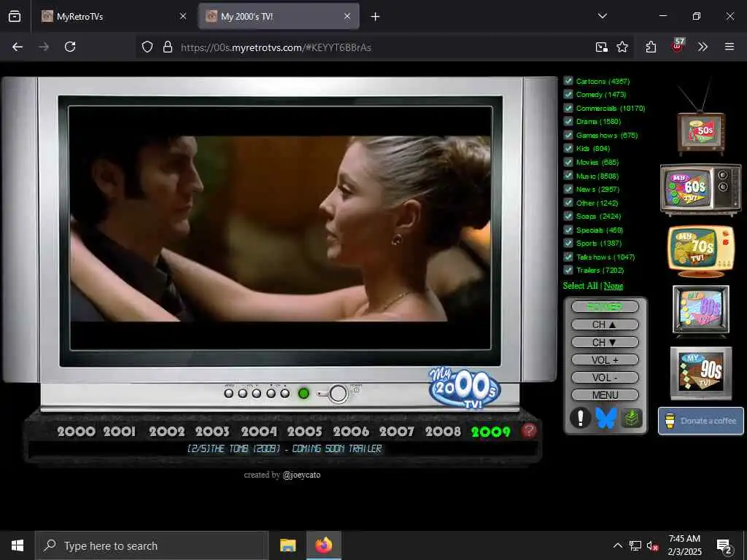Viewport: 747px width, 560px height.
Task: Click the Type here to search box
Action: (x=152, y=545)
